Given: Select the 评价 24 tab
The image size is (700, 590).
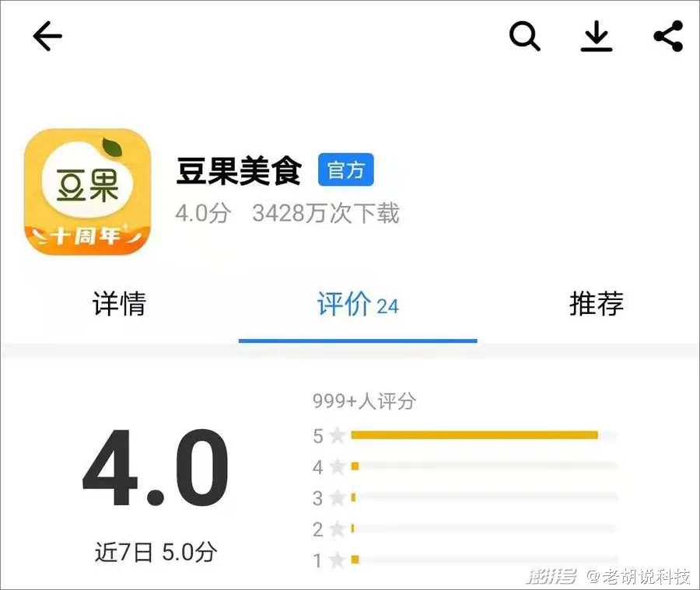Looking at the screenshot, I should tap(358, 304).
